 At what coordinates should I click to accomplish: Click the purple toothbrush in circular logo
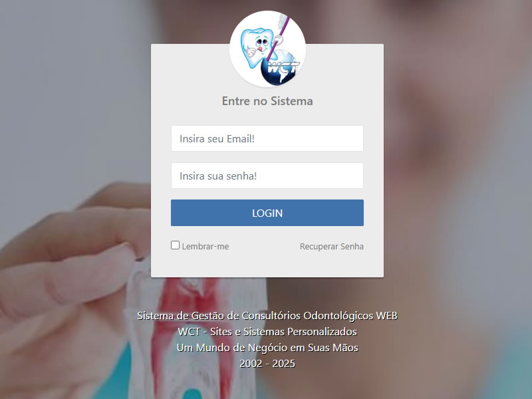tap(278, 36)
